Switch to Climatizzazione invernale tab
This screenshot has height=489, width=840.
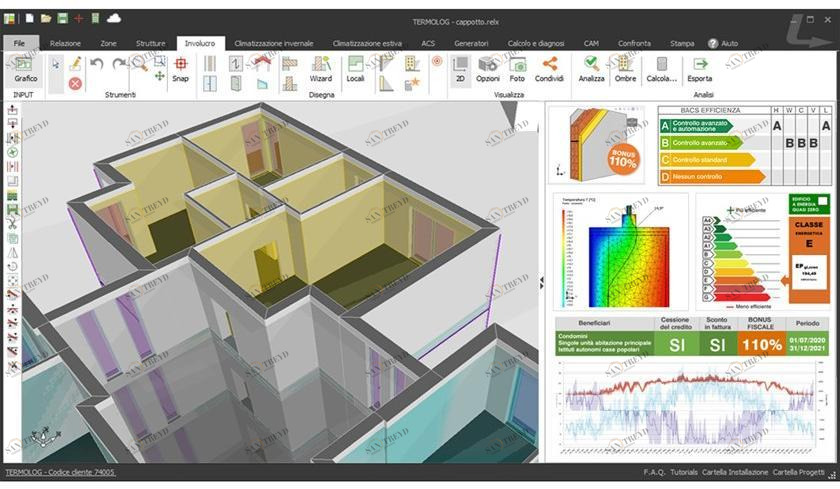[x=273, y=43]
